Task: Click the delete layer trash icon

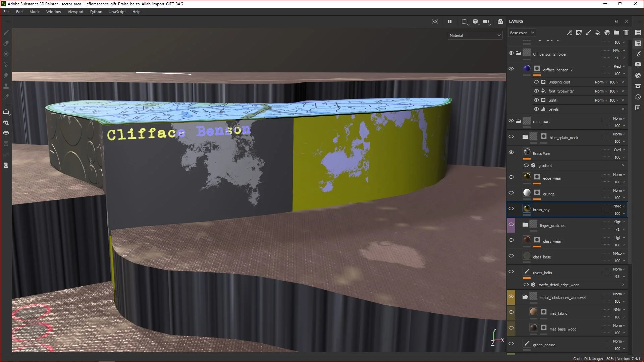Action: pyautogui.click(x=626, y=33)
